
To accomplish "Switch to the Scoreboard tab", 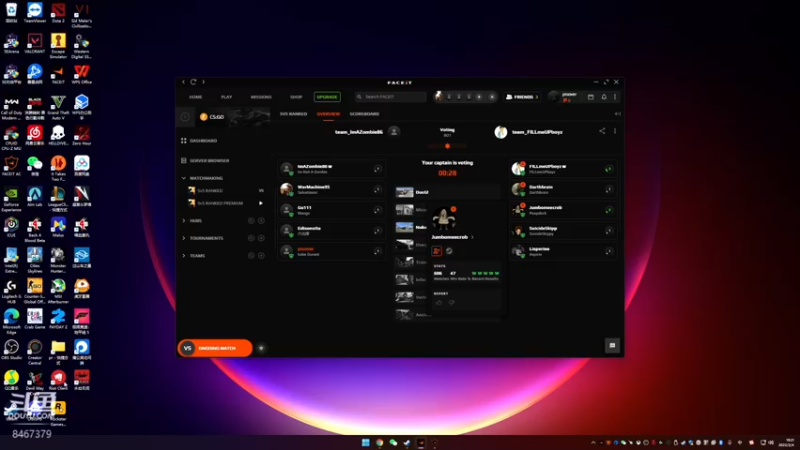I will click(364, 114).
